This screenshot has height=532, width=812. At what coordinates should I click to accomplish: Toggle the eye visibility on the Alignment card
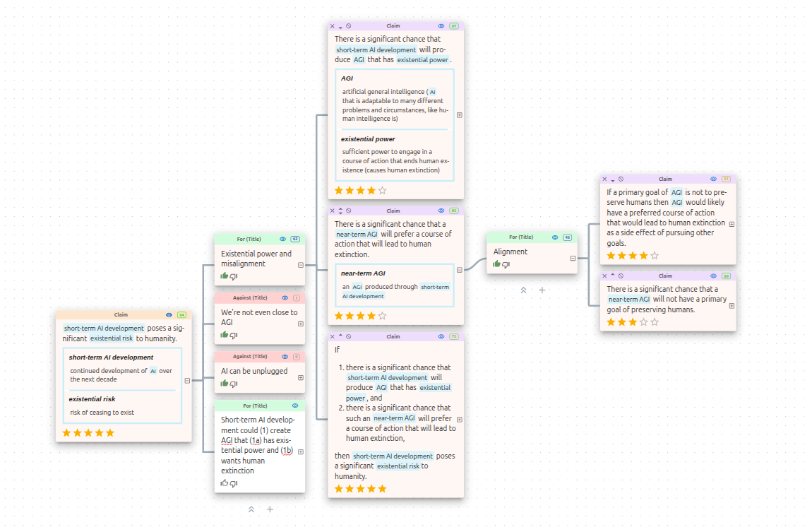click(555, 237)
